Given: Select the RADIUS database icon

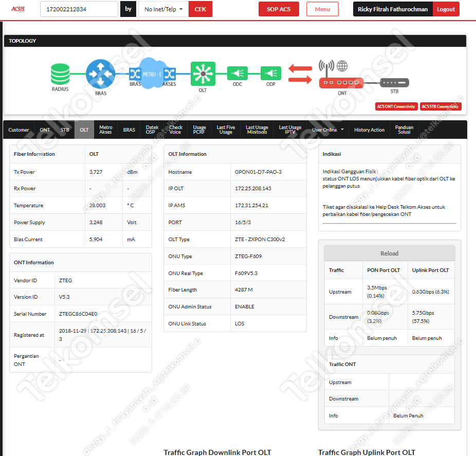Looking at the screenshot, I should coord(60,74).
